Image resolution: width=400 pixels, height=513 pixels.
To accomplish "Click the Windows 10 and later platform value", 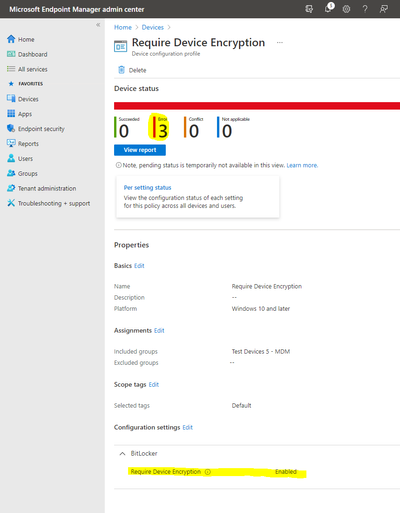I will tap(261, 309).
